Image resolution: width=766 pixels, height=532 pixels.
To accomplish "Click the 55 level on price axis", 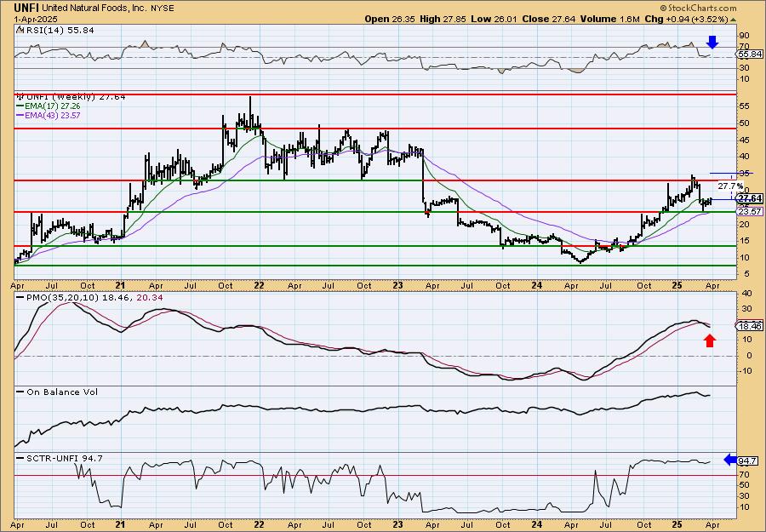I will pos(745,106).
